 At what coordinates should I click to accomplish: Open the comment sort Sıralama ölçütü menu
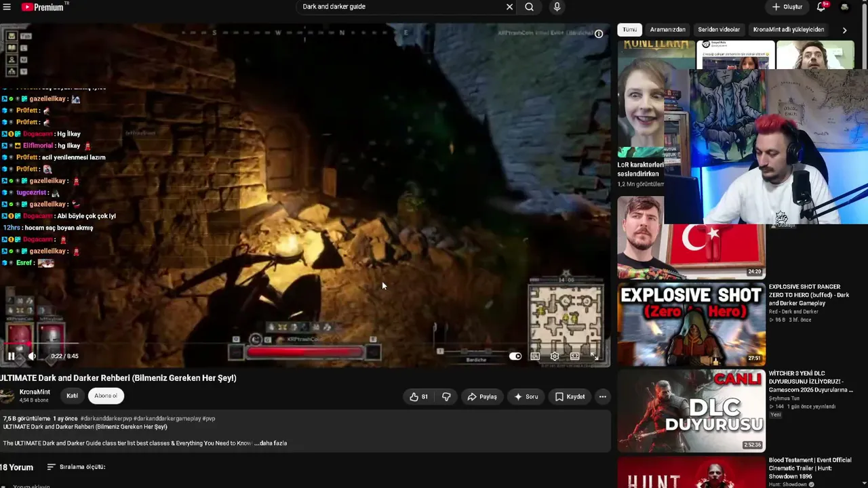[x=76, y=467]
